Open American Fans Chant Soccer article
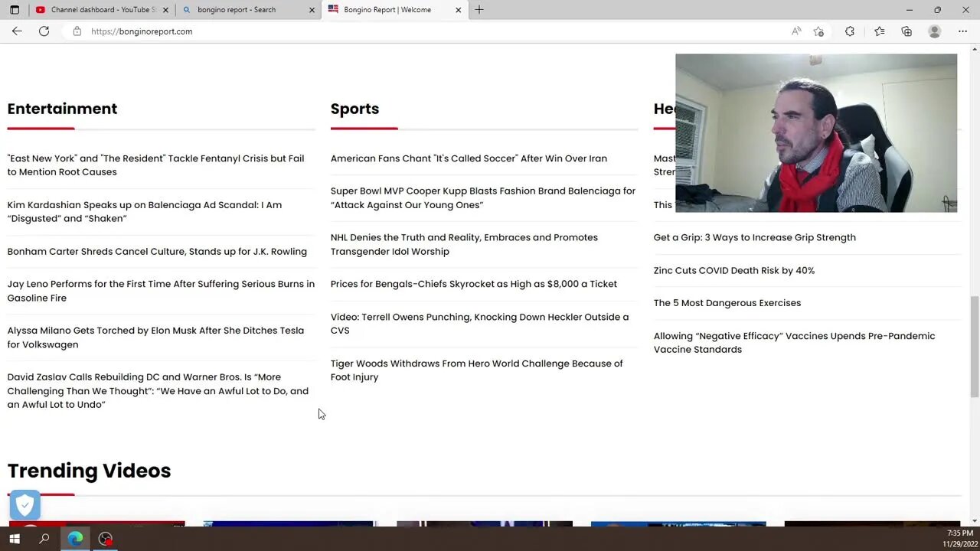Image resolution: width=980 pixels, height=551 pixels. coord(469,158)
